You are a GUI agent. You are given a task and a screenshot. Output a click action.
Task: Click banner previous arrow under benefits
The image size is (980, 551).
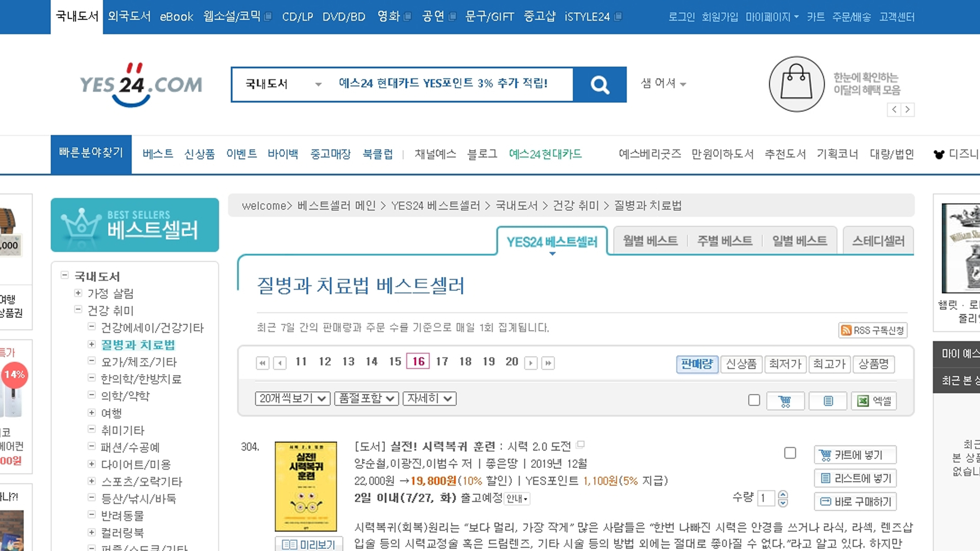coord(894,109)
